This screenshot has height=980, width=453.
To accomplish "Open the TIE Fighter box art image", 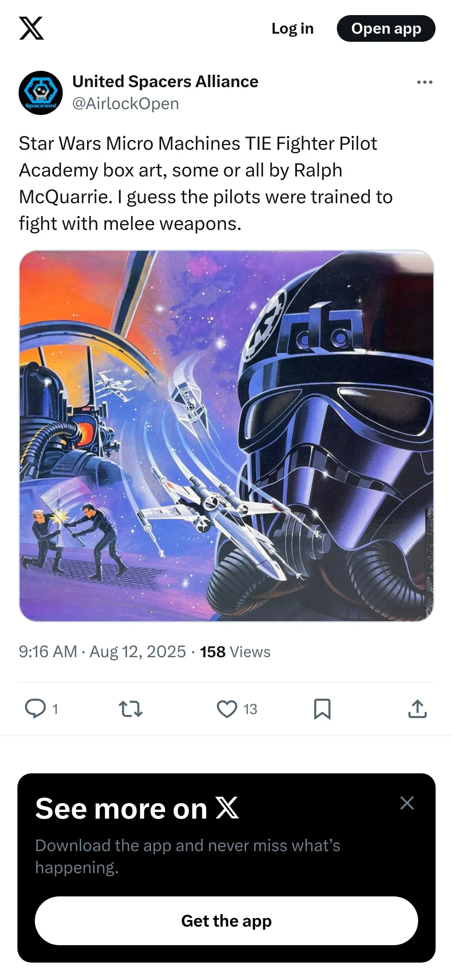I will point(226,436).
